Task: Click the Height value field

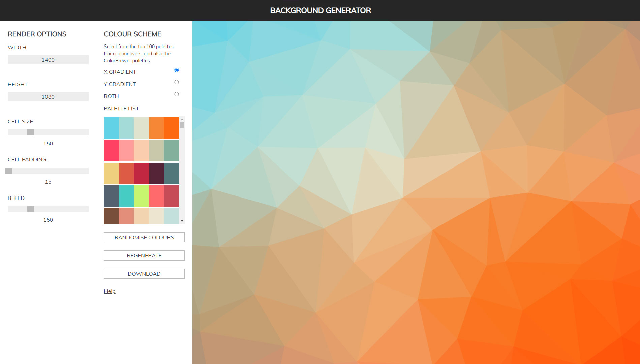Action: point(48,97)
